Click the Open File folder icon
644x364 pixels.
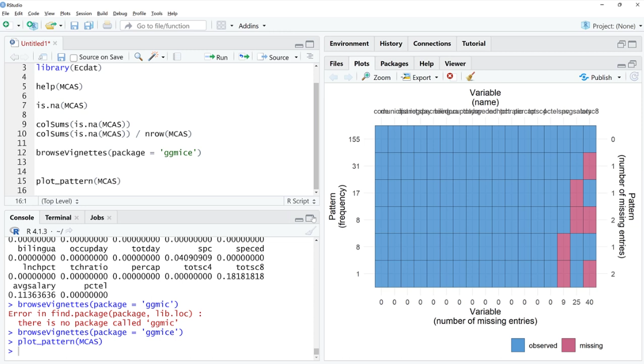(51, 26)
